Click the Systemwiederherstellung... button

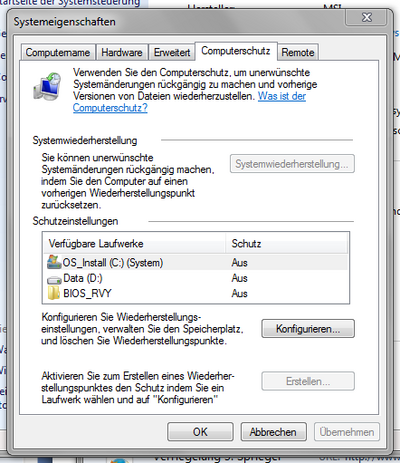pyautogui.click(x=292, y=164)
